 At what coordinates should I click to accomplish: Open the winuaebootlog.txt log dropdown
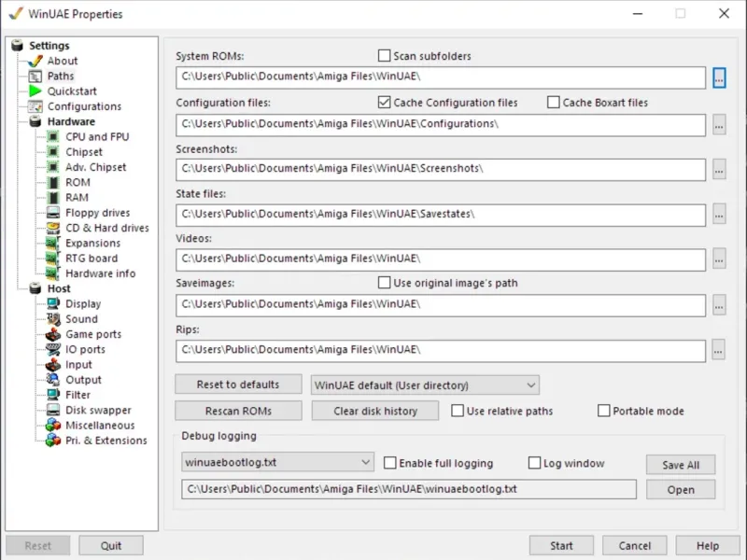coord(277,462)
